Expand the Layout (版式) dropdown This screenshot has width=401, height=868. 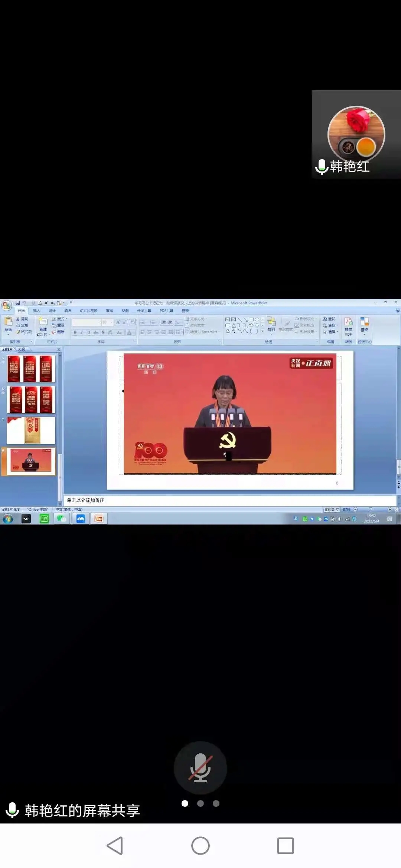pos(61,319)
